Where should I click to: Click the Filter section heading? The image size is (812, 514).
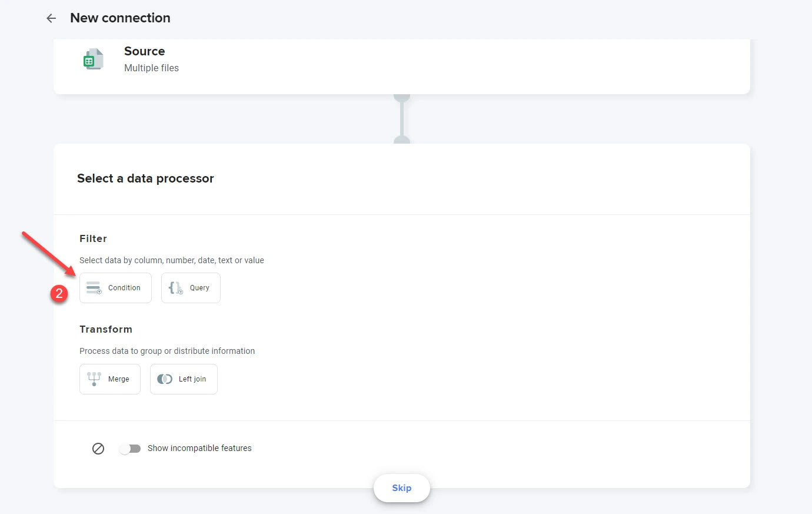click(93, 238)
